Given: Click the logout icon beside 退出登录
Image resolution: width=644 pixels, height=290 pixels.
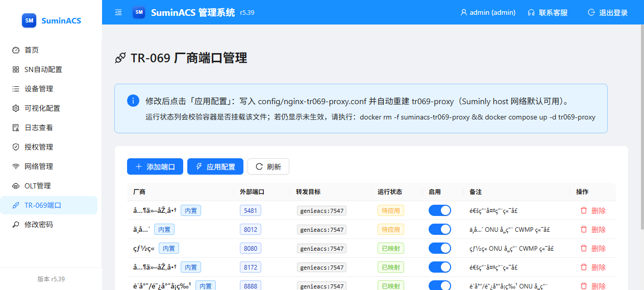Looking at the screenshot, I should pos(591,12).
